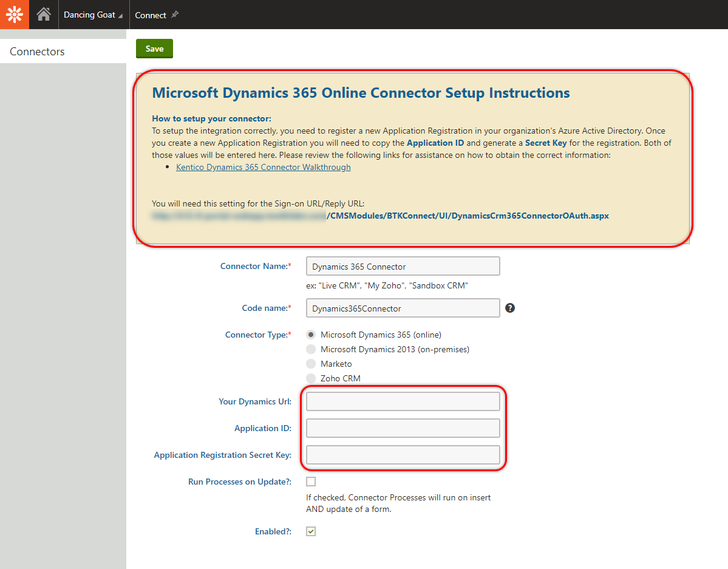Pin the Connect application

coord(175,15)
